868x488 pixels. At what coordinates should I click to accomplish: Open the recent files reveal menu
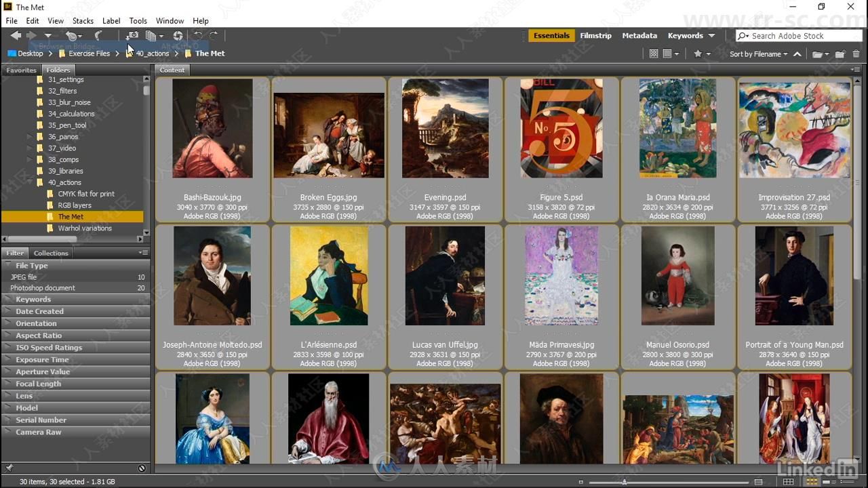click(x=73, y=36)
